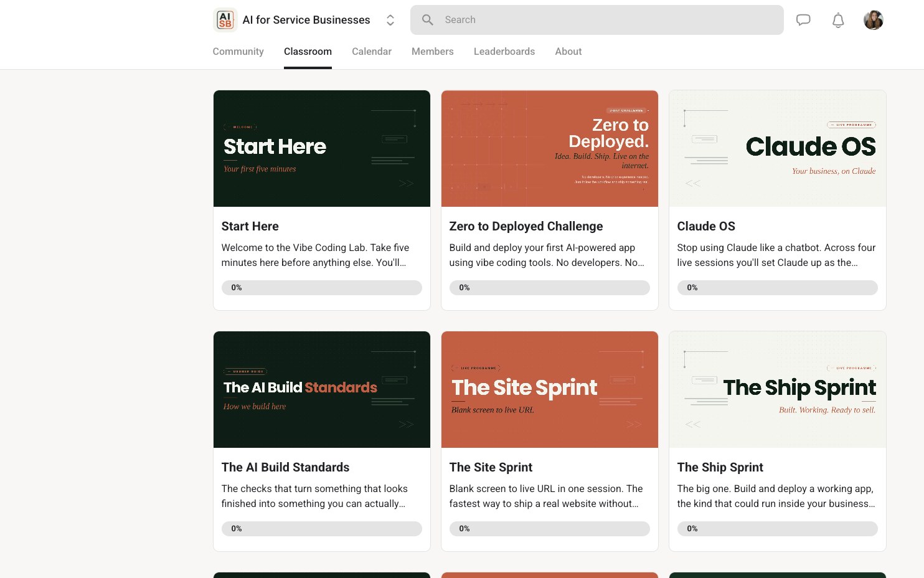
Task: Click the Start Here progress bar
Action: pyautogui.click(x=322, y=288)
